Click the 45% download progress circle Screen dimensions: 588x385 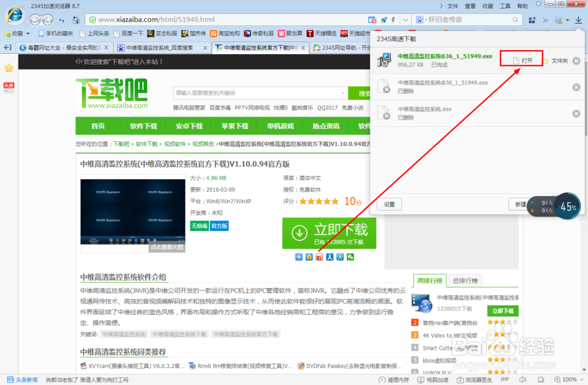(568, 206)
